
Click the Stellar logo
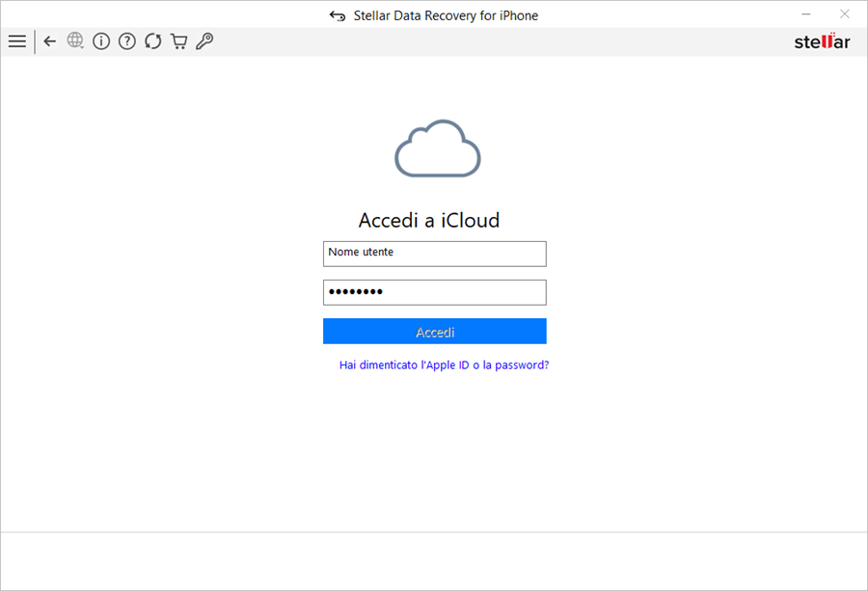pos(822,41)
